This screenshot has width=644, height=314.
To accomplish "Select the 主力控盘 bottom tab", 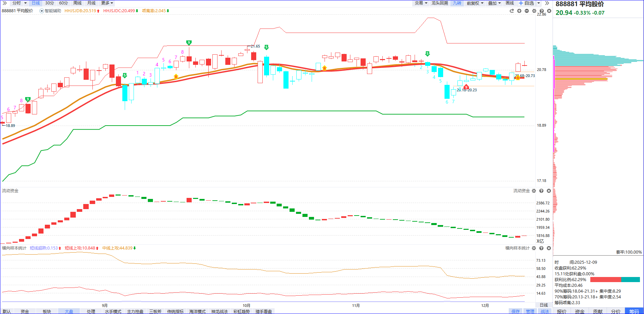I will (x=135, y=311).
